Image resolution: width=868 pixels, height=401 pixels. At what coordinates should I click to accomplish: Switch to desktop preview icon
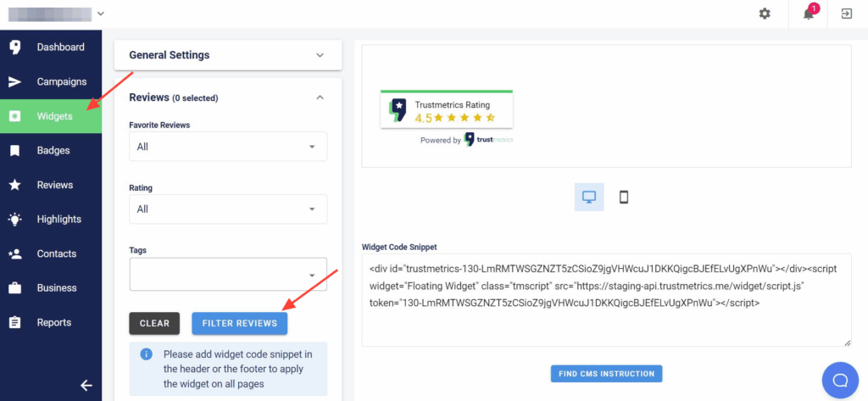(x=589, y=198)
